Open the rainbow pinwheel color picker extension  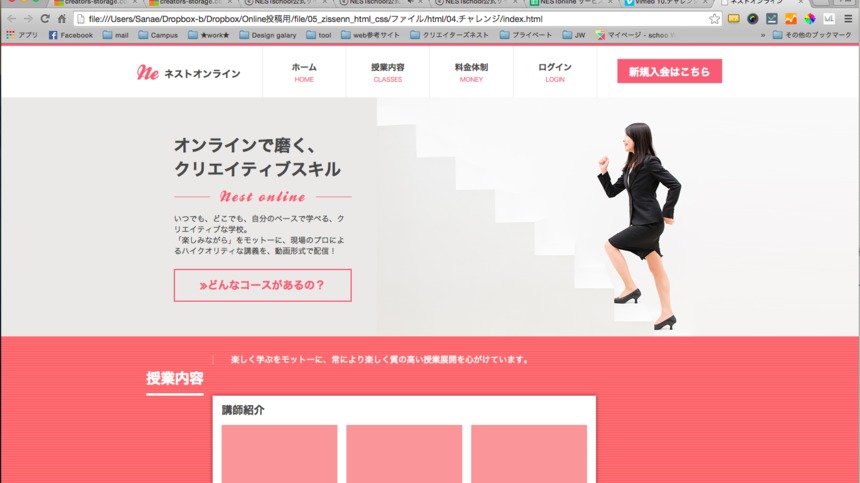click(x=810, y=19)
